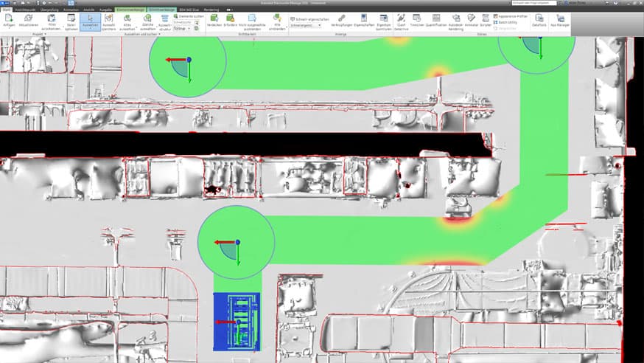The image size is (644, 363).
Task: Click the Alles zurücksetzen icon
Action: (x=52, y=22)
